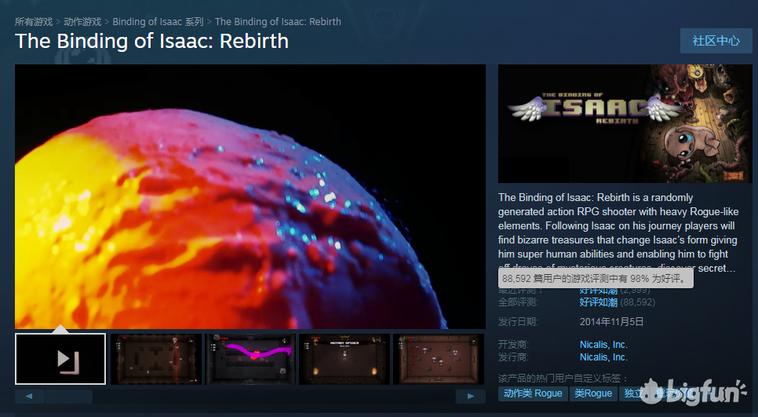The width and height of the screenshot is (758, 417).
Task: Open developer Nicalis, Inc. link
Action: tap(603, 345)
